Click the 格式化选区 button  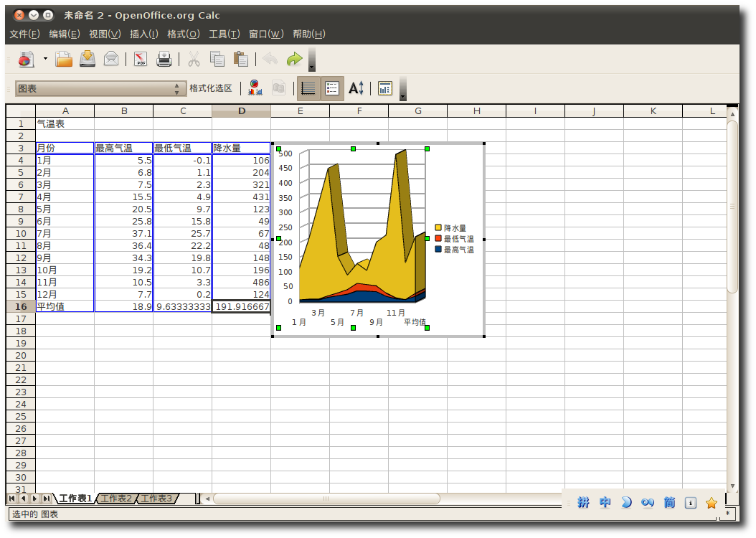click(x=210, y=88)
